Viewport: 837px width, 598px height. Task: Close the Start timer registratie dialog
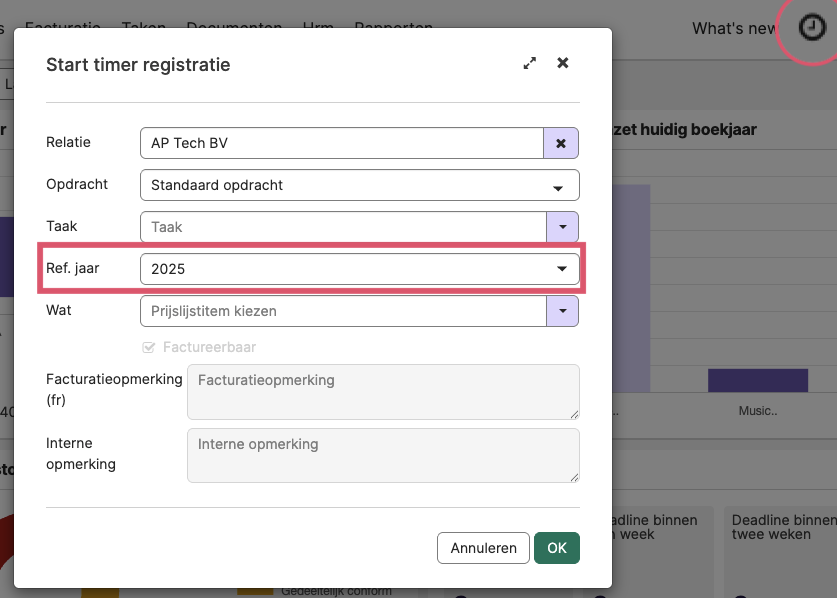coord(563,63)
